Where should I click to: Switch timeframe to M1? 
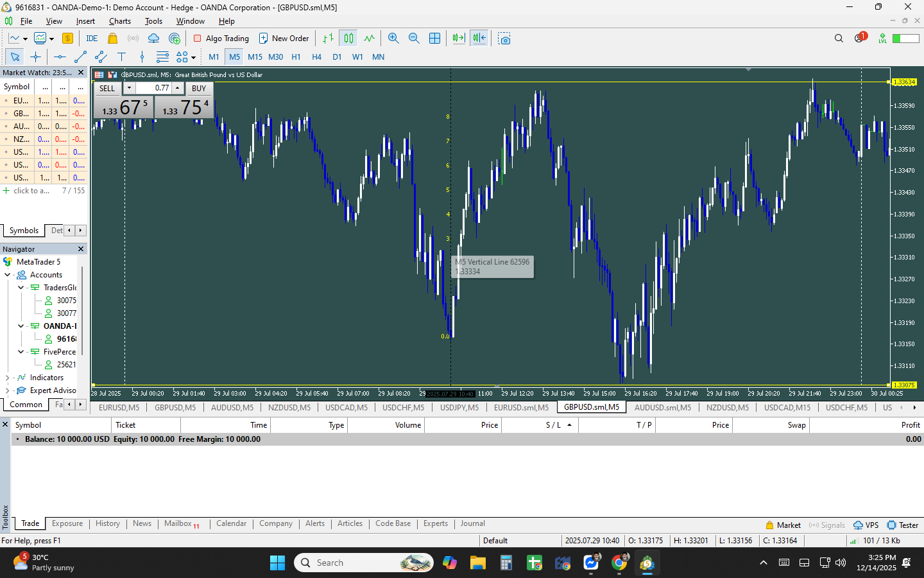click(x=214, y=57)
